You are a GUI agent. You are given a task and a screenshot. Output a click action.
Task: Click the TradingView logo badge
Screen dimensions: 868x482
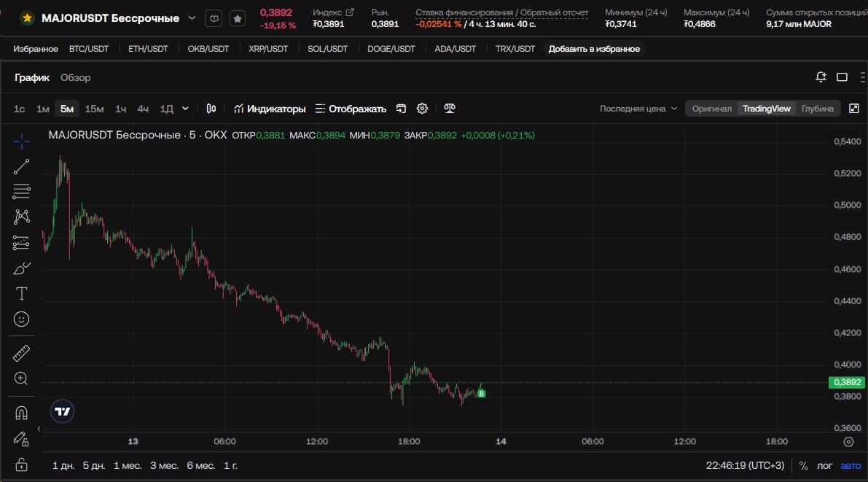pos(63,412)
